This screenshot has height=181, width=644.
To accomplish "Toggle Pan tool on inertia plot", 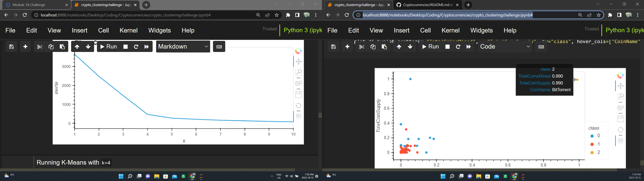I will [x=299, y=62].
